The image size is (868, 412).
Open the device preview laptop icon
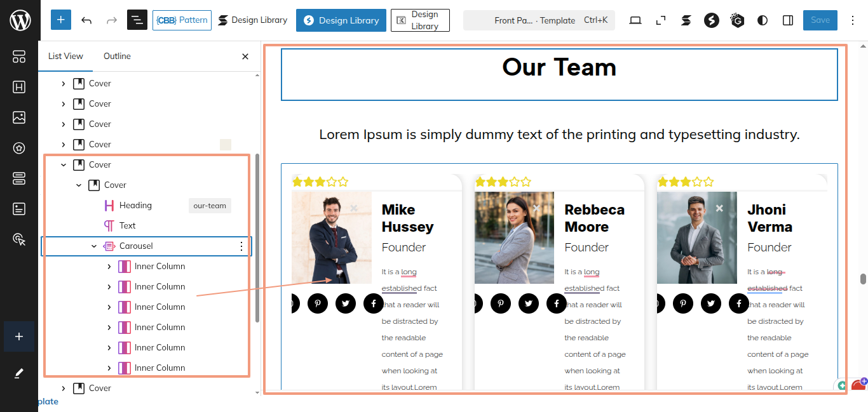635,20
